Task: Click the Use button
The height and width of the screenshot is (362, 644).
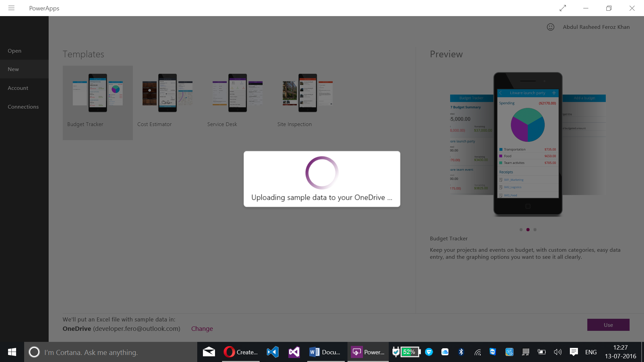Action: coord(608,325)
